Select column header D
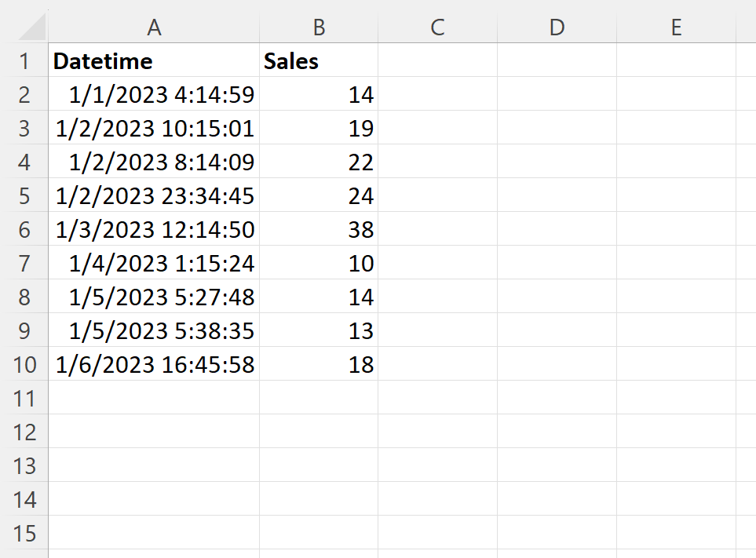The image size is (756, 558). coord(557,27)
